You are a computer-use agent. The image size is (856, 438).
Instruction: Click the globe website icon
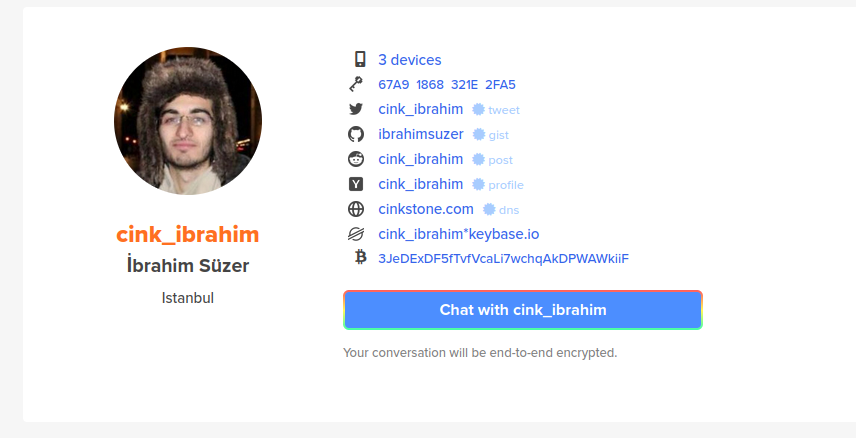(x=356, y=209)
